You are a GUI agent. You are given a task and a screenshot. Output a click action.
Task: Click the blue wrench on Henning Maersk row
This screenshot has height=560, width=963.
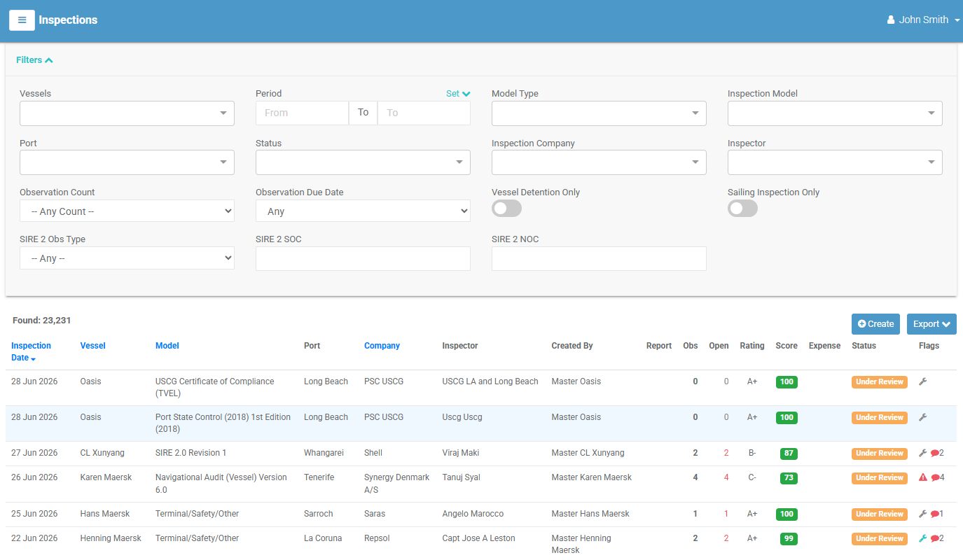[x=923, y=538]
